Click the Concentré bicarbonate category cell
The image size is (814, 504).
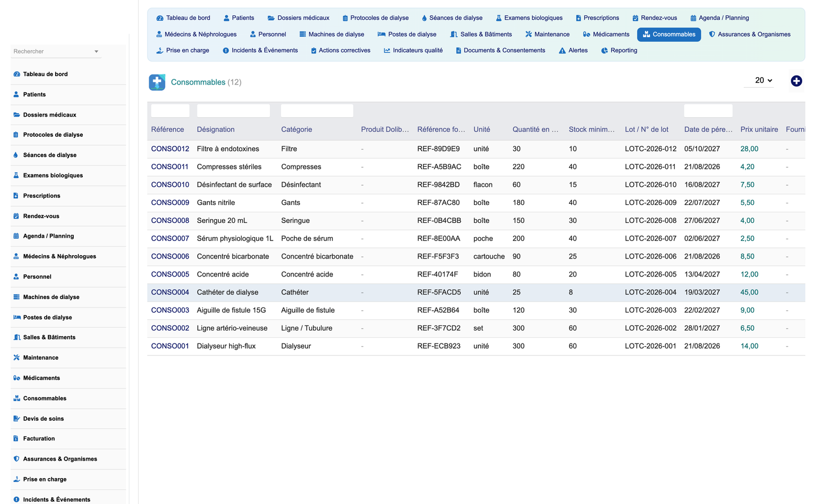pyautogui.click(x=317, y=257)
